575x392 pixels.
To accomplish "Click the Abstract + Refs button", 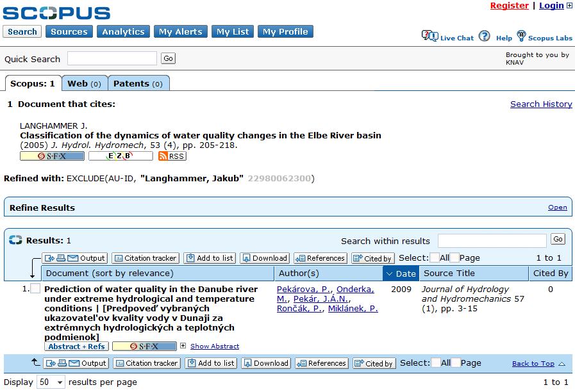I will click(77, 347).
